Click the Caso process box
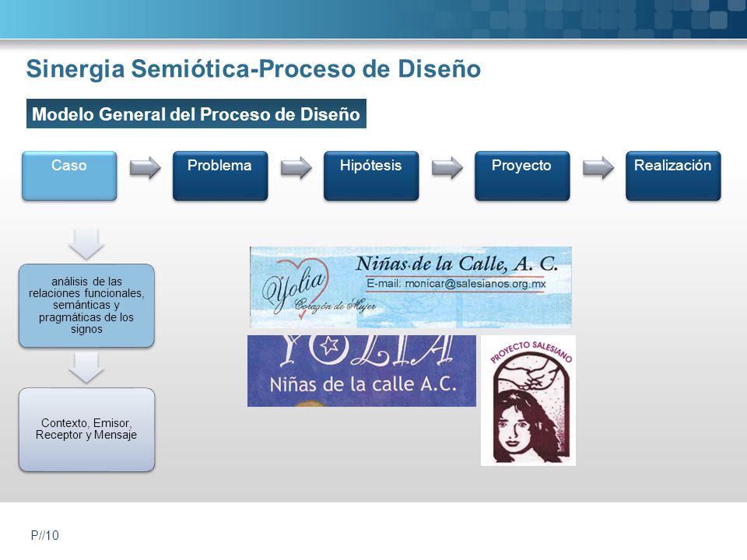Screen dimensions: 747x560 (69, 176)
